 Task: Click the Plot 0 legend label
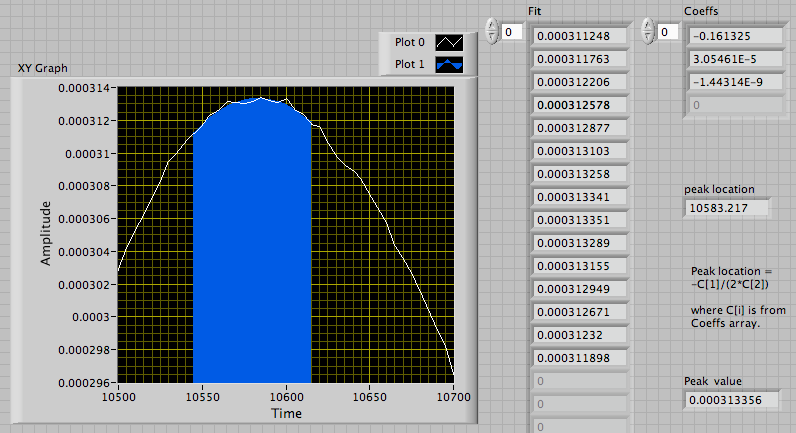coord(409,43)
